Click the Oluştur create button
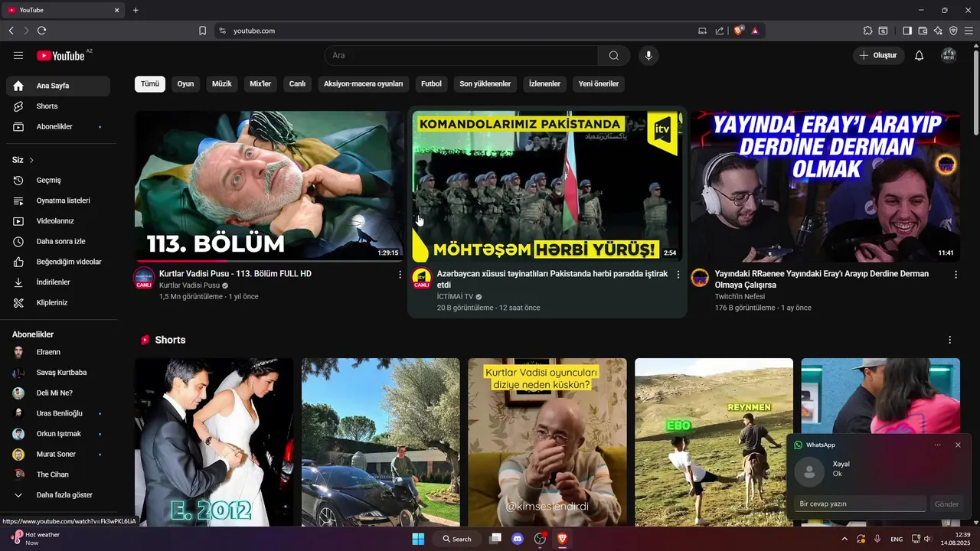 [879, 55]
